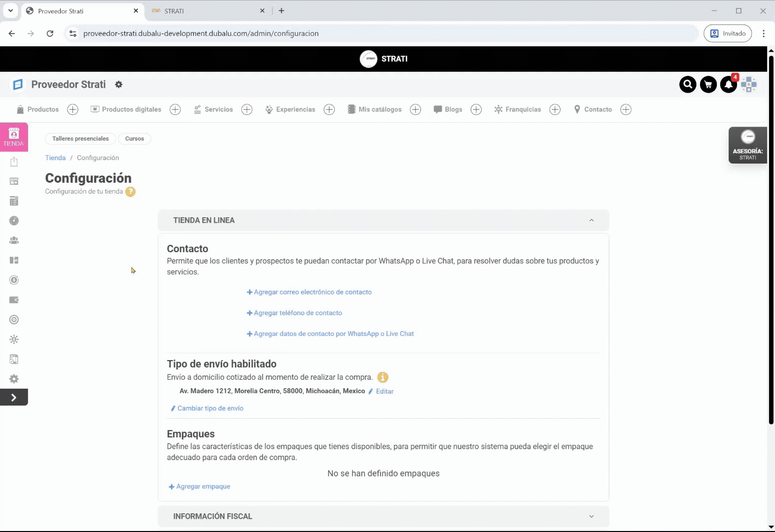The height and width of the screenshot is (532, 775).
Task: Click Agregar empaque link
Action: [200, 486]
